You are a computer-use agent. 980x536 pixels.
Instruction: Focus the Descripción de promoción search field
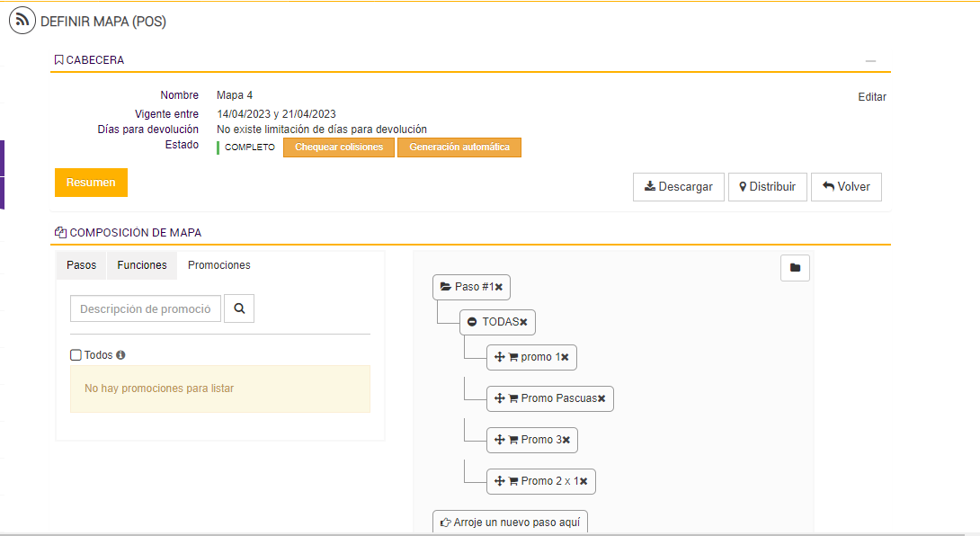pyautogui.click(x=146, y=308)
